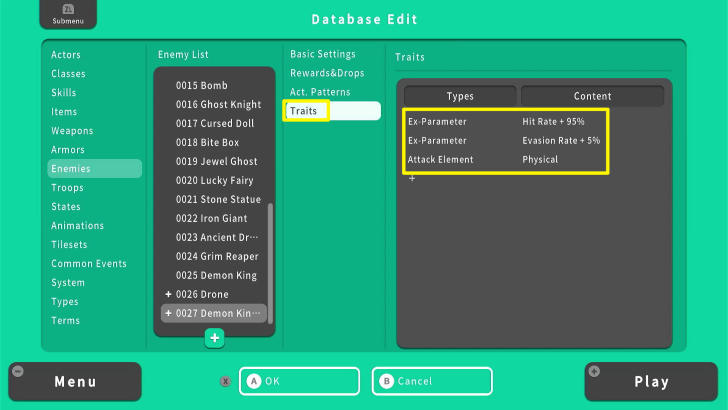Click the green plus add-enemy button
728x410 pixels.
point(214,338)
